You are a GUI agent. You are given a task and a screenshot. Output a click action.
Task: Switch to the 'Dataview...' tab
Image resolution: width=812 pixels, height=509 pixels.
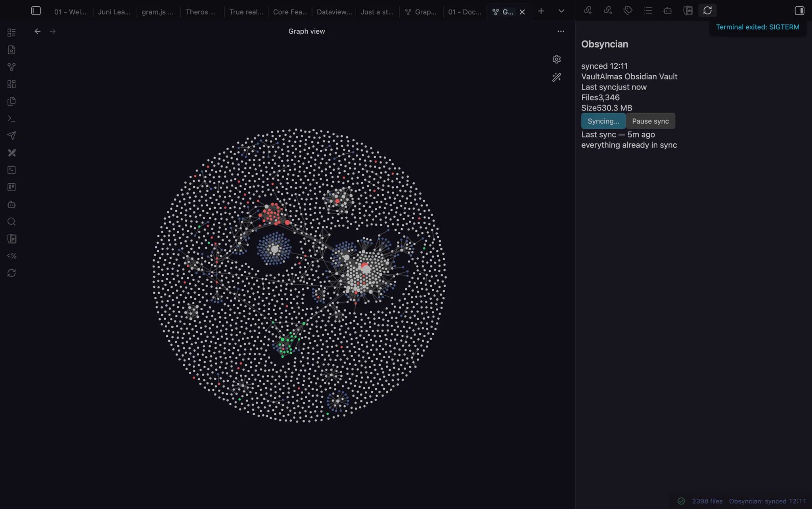coord(334,12)
